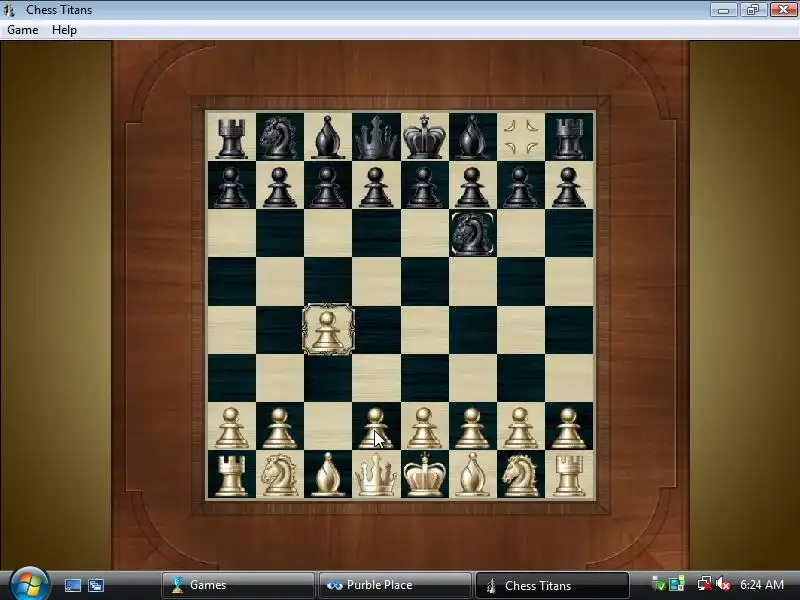Select the white knight on b1
The width and height of the screenshot is (800, 600).
[x=279, y=476]
